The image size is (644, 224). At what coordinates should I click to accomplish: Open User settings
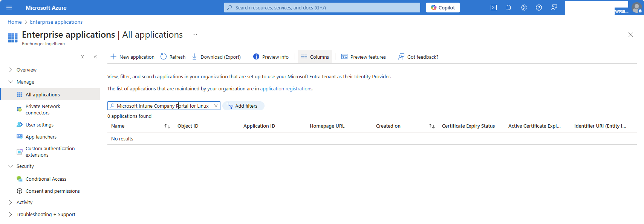point(40,125)
